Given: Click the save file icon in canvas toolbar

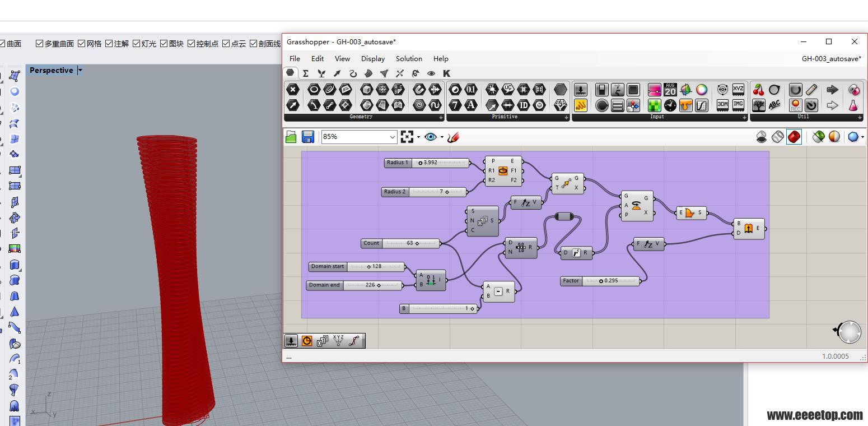Looking at the screenshot, I should tap(307, 137).
